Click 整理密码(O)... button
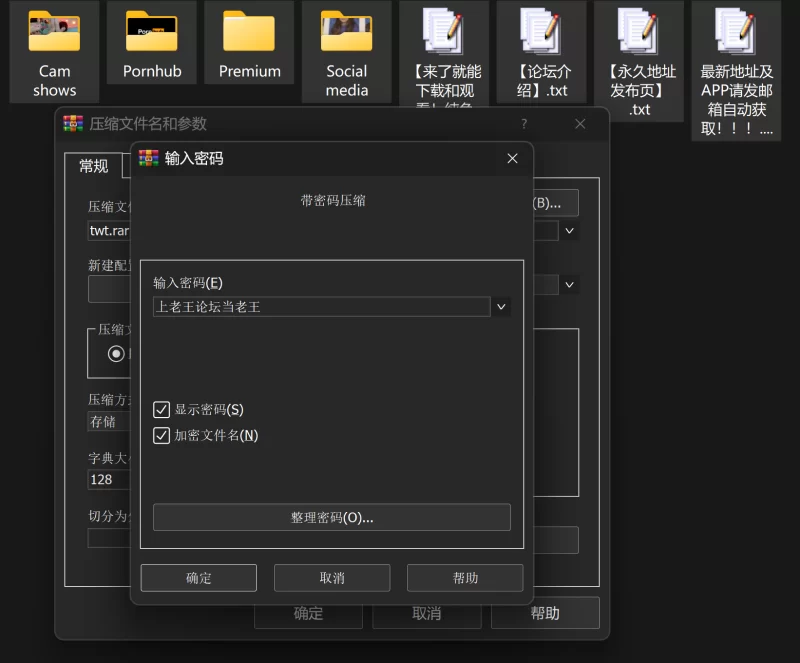The height and width of the screenshot is (663, 800). (x=331, y=517)
